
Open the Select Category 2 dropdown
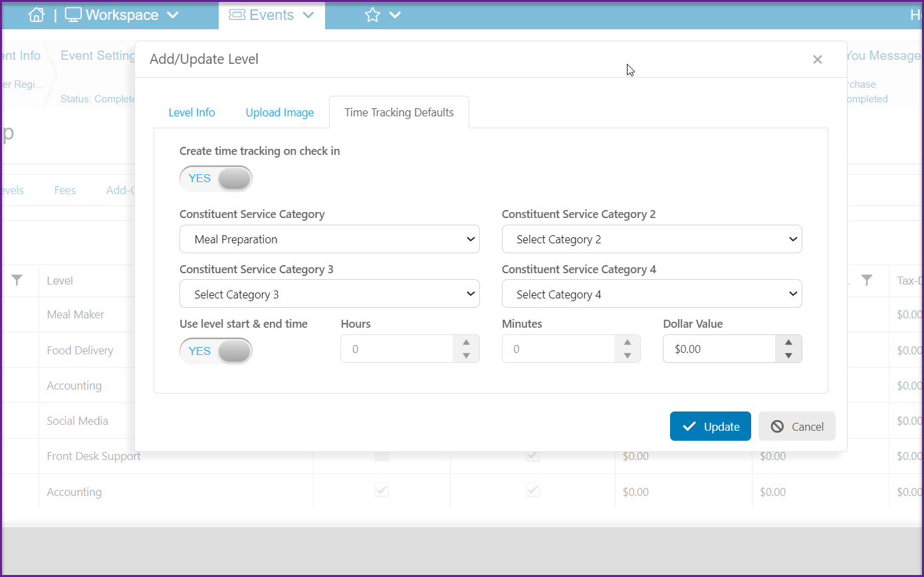[x=652, y=239]
